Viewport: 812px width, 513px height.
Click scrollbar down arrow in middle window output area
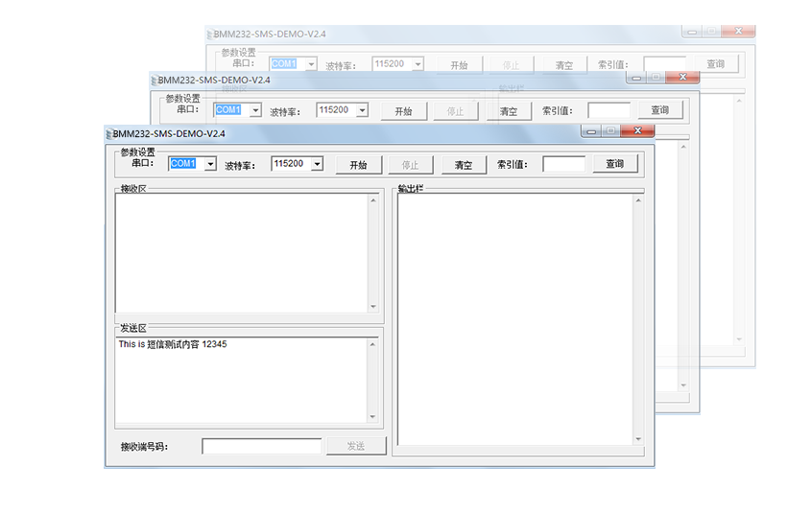tap(683, 385)
